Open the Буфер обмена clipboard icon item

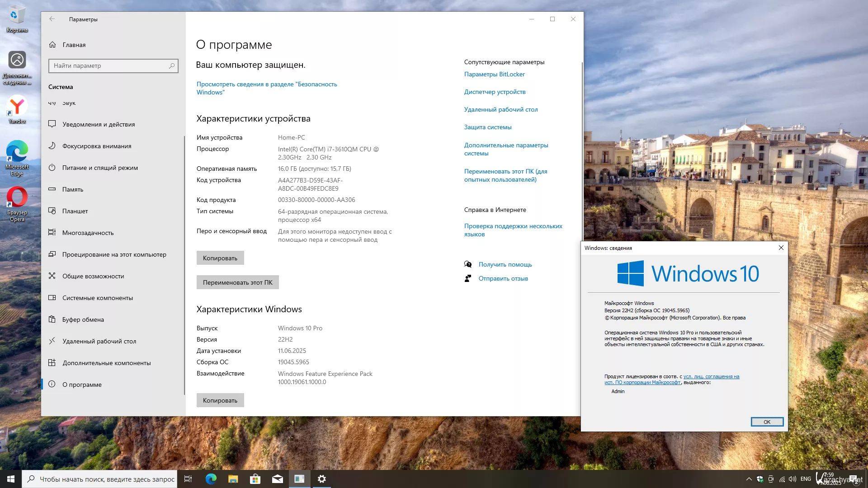[x=52, y=319]
